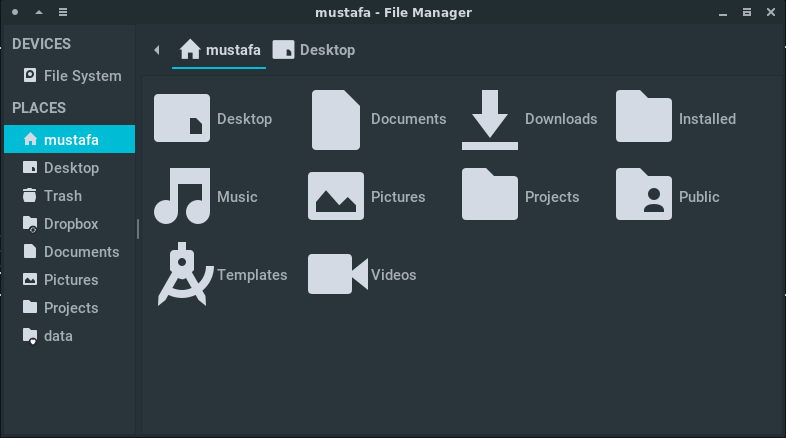Select the Desktop label in Places
786x438 pixels.
(x=72, y=167)
